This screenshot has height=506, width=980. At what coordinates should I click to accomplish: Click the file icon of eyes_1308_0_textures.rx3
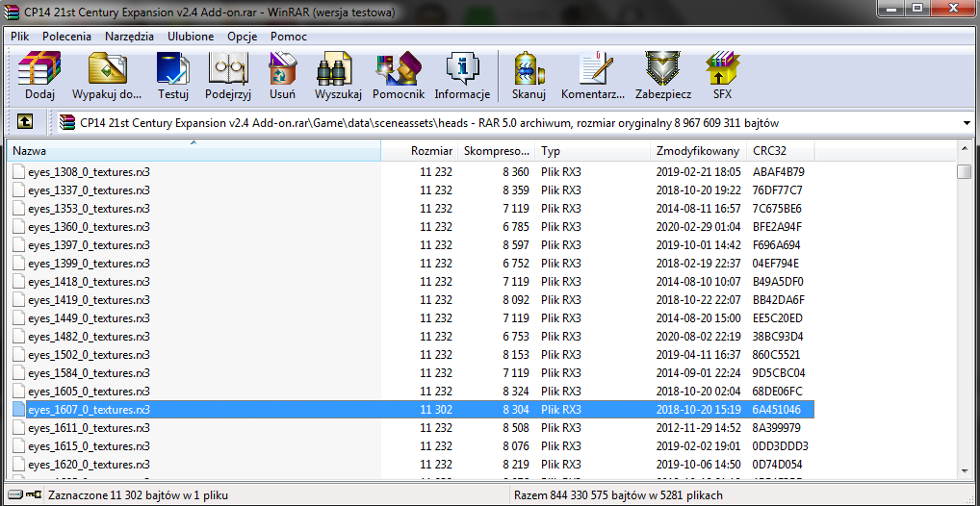point(19,172)
